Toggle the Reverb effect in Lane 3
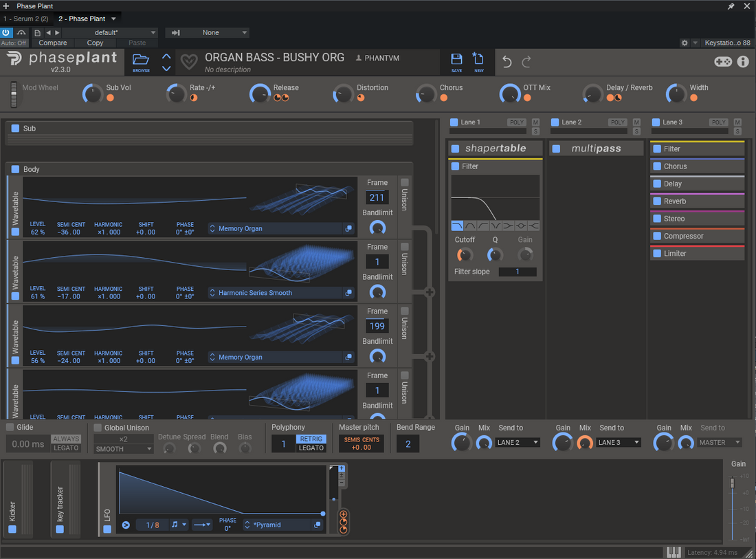This screenshot has width=756, height=559. (656, 201)
